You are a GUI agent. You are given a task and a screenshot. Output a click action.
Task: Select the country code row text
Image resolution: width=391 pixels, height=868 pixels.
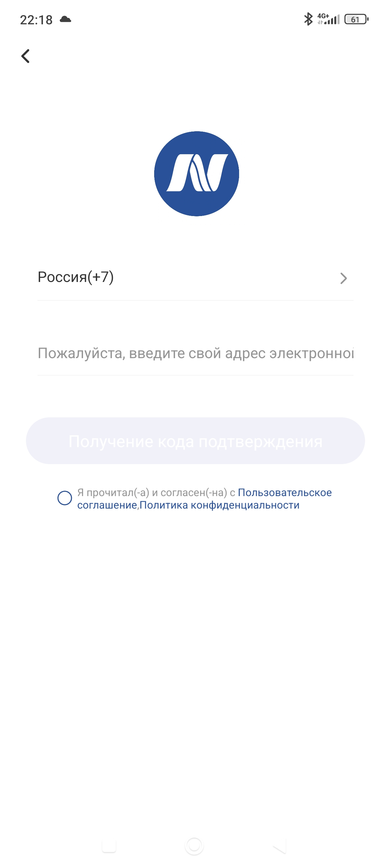[76, 277]
